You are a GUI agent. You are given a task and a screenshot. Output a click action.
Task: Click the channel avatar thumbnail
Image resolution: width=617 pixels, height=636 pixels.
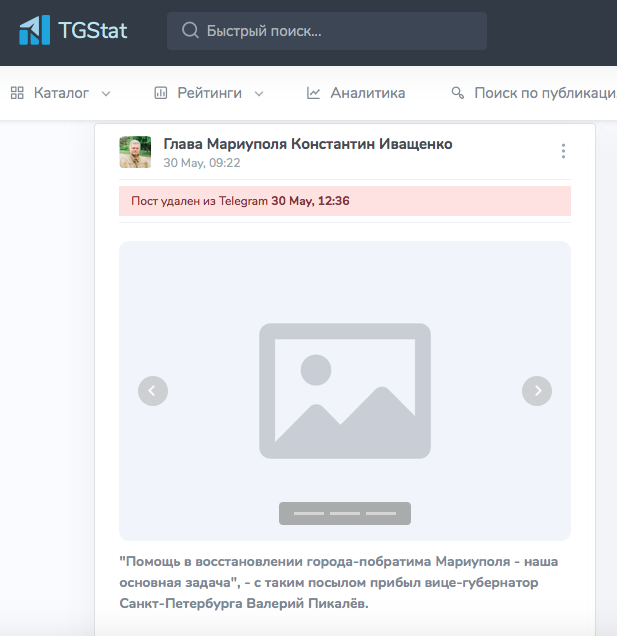click(x=135, y=152)
